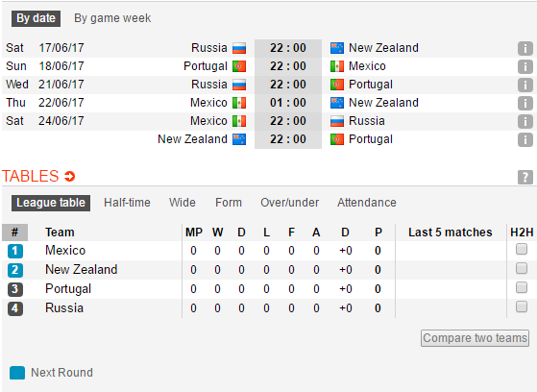Open info icon for Mexico vs New Zealand
This screenshot has height=392, width=537.
[x=525, y=103]
